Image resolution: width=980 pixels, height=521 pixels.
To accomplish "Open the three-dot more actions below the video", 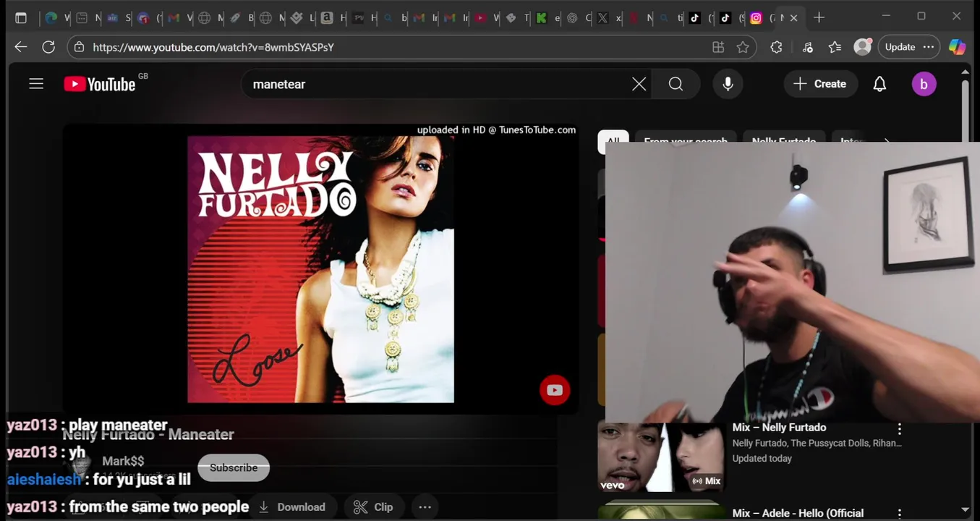I will (425, 507).
